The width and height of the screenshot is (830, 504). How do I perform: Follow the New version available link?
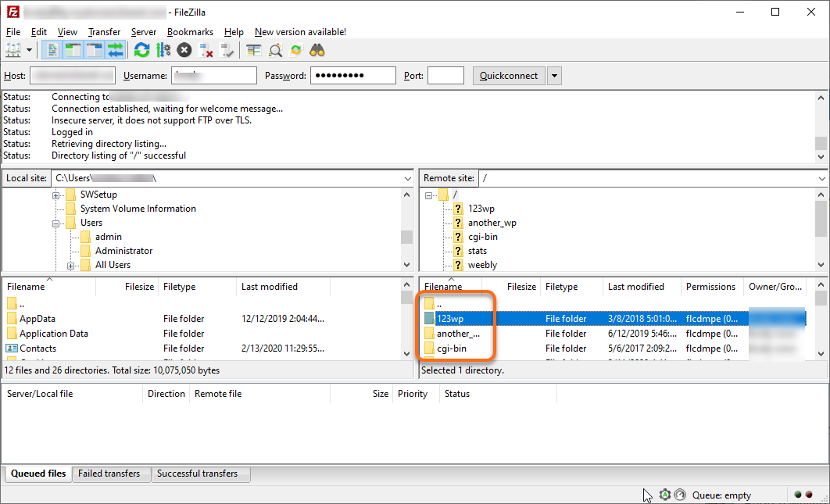point(299,32)
